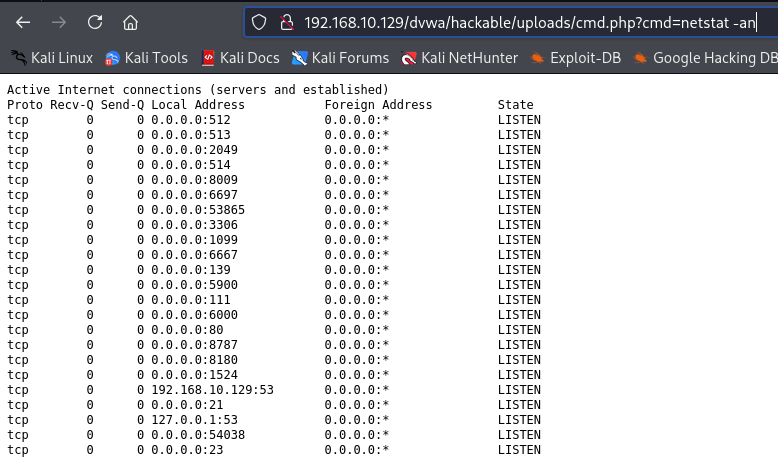The height and width of the screenshot is (458, 778).
Task: Click local address 0.0.0.0:80
Action: (187, 330)
